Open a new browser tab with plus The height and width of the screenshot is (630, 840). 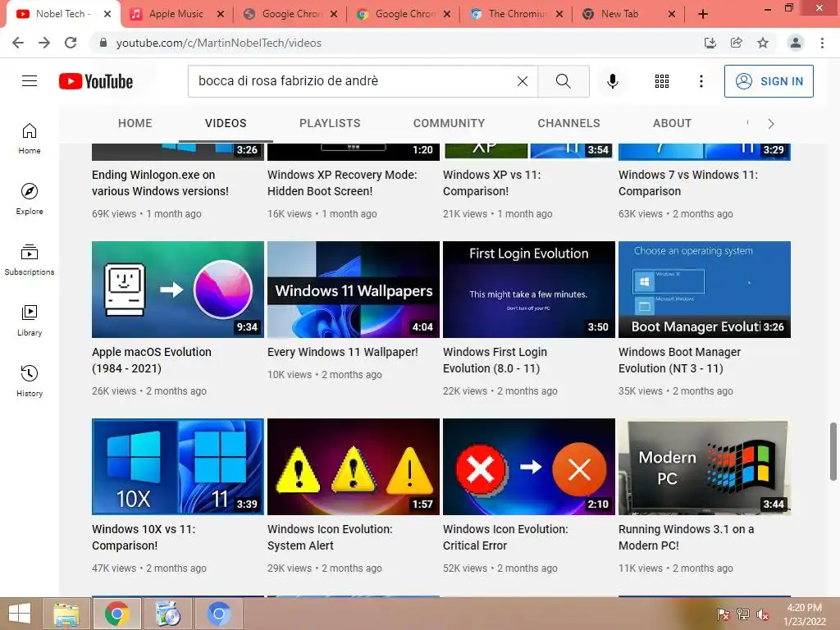coord(703,15)
